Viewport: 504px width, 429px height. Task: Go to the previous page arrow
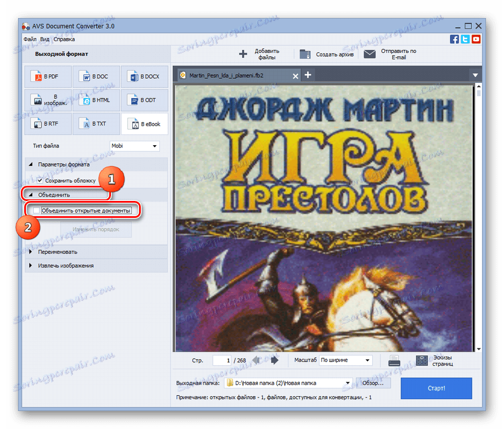[x=256, y=360]
